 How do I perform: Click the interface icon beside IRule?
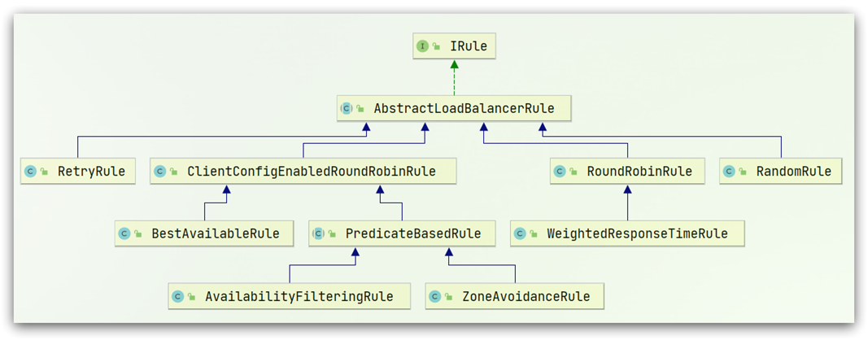click(x=422, y=46)
